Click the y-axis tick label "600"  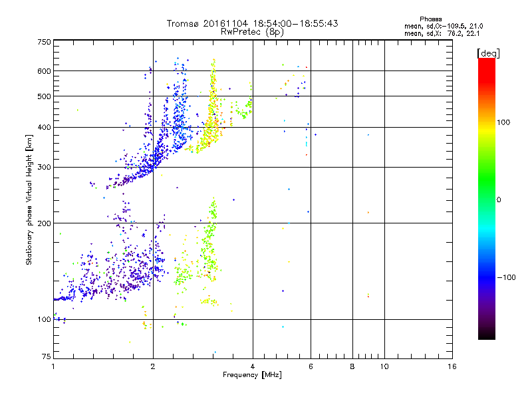(44, 71)
